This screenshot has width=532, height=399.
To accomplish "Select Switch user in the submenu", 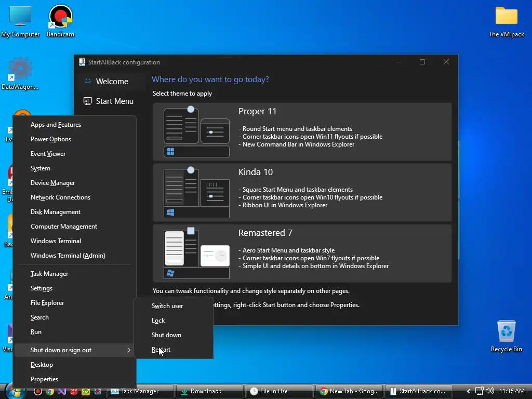I will 174,306.
